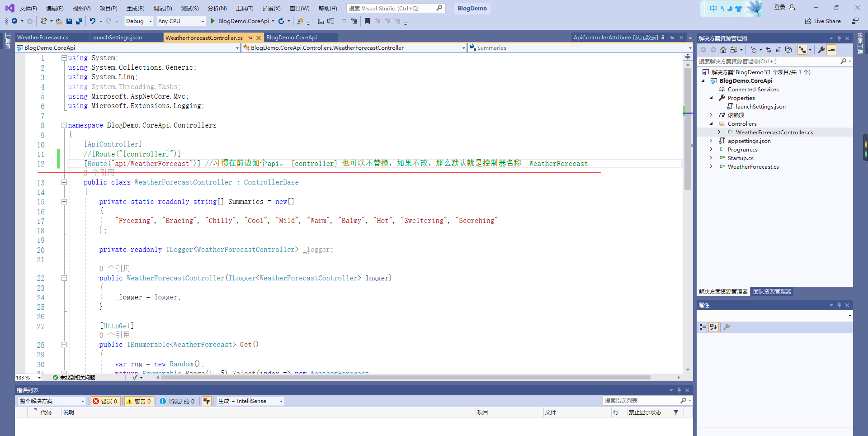Collapse all nodes in Solution Explorer
The height and width of the screenshot is (436, 868).
[x=778, y=50]
